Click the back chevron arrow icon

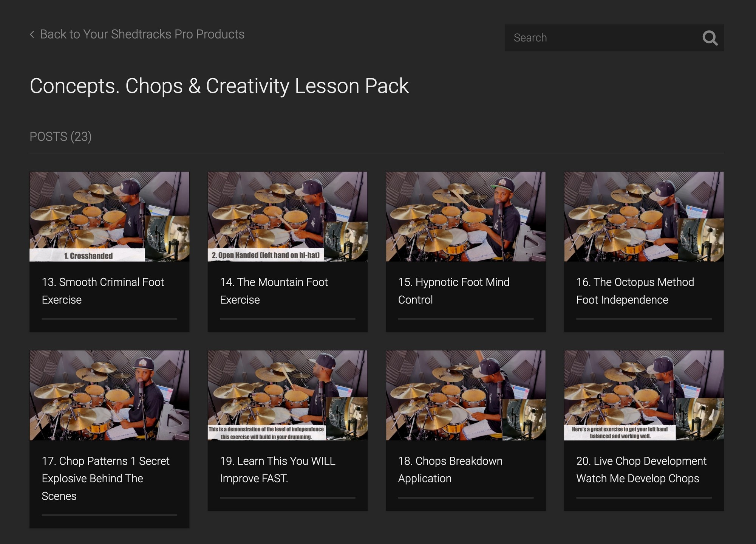[32, 34]
